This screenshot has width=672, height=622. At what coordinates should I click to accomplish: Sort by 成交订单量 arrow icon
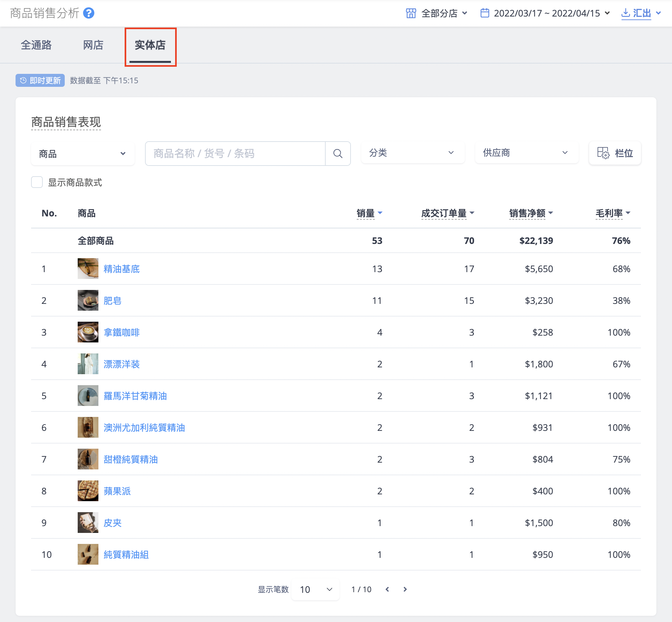472,213
